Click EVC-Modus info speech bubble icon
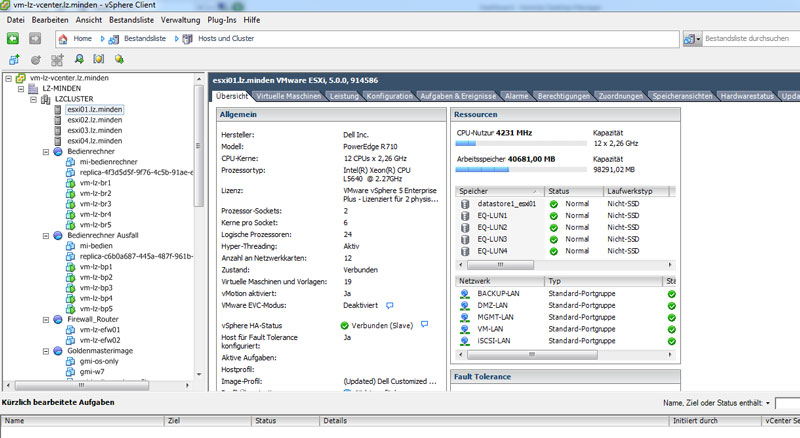 (x=390, y=306)
